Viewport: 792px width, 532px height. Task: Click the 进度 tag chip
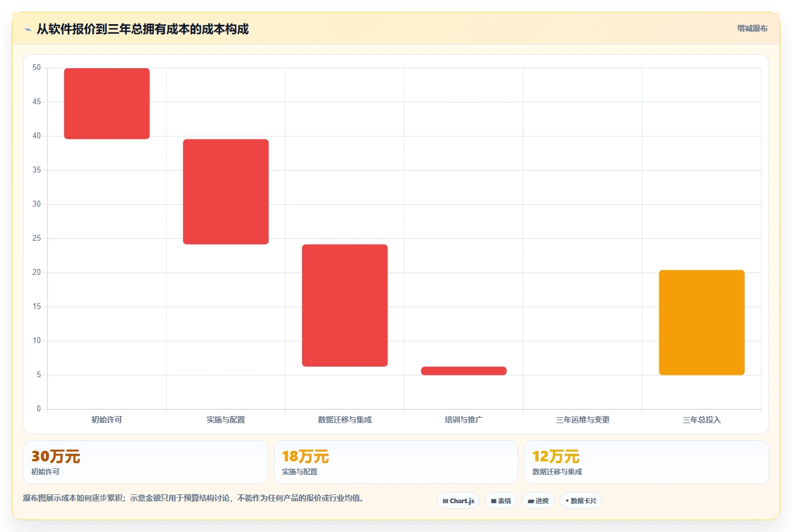538,501
